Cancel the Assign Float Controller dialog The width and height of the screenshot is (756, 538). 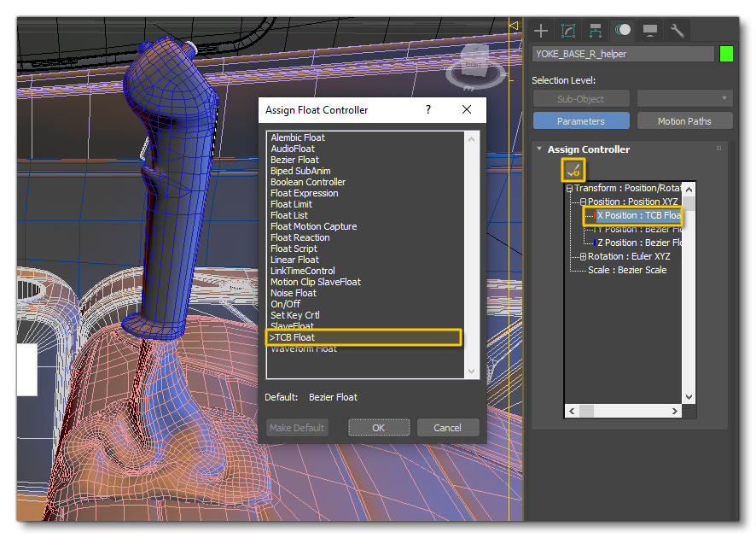pos(447,427)
